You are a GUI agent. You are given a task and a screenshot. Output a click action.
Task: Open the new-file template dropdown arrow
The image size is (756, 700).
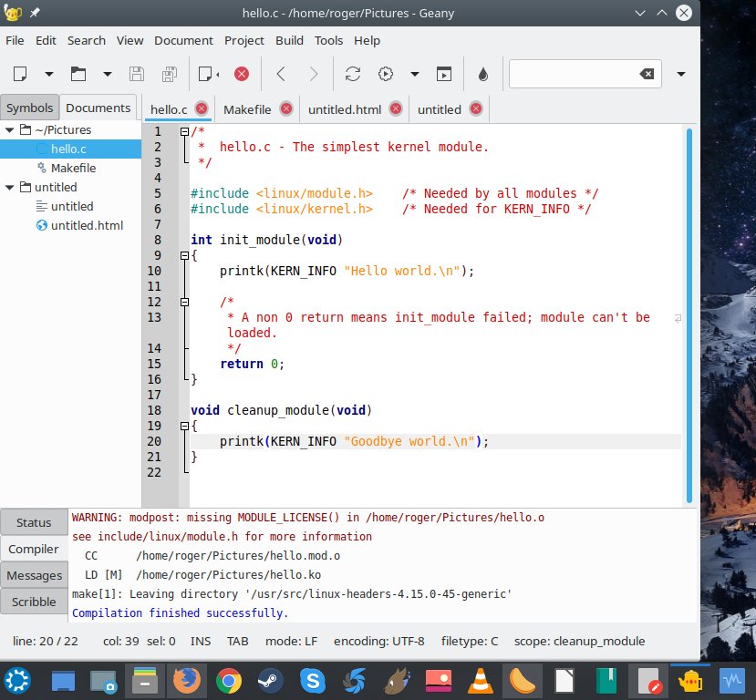47,74
